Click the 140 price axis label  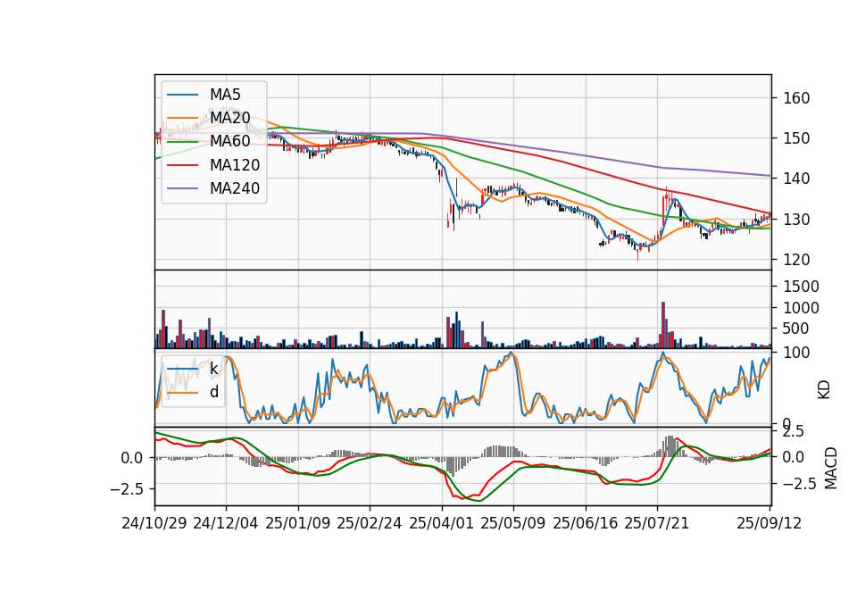pyautogui.click(x=797, y=179)
